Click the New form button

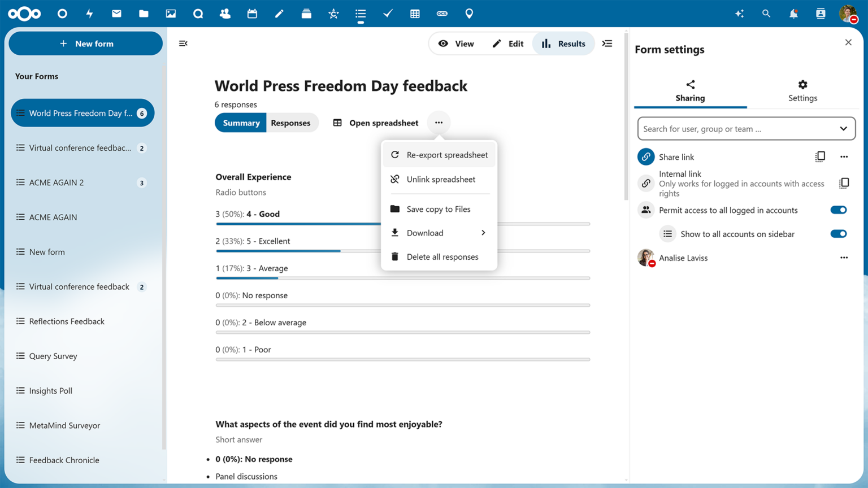click(x=86, y=43)
